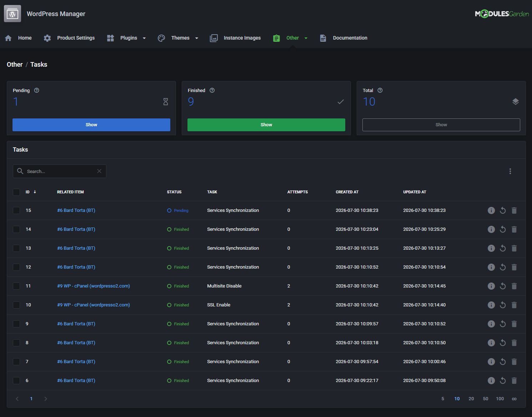The width and height of the screenshot is (532, 417).
Task: Select checkbox for task 11
Action: pos(16,286)
